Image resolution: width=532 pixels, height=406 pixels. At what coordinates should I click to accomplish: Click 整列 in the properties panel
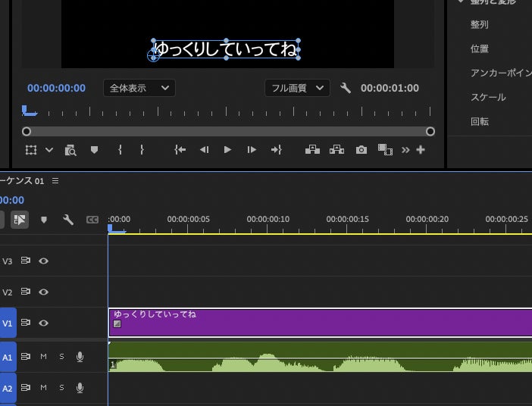(x=480, y=24)
